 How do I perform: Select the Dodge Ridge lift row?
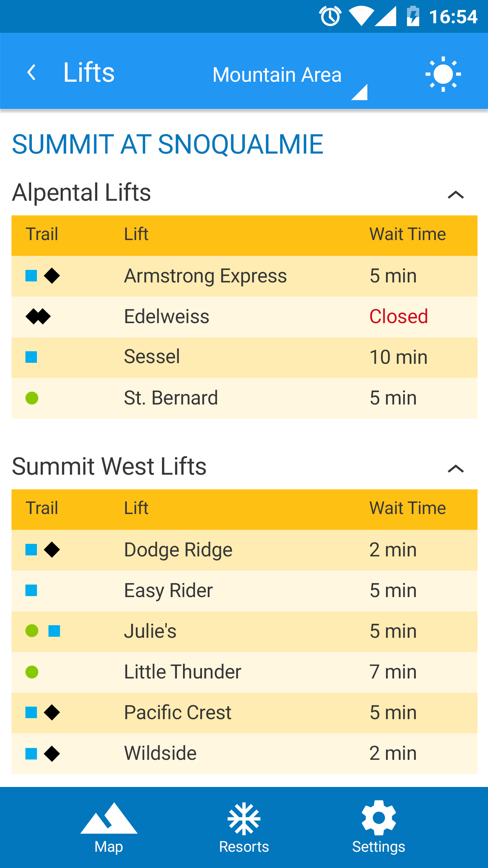244,550
